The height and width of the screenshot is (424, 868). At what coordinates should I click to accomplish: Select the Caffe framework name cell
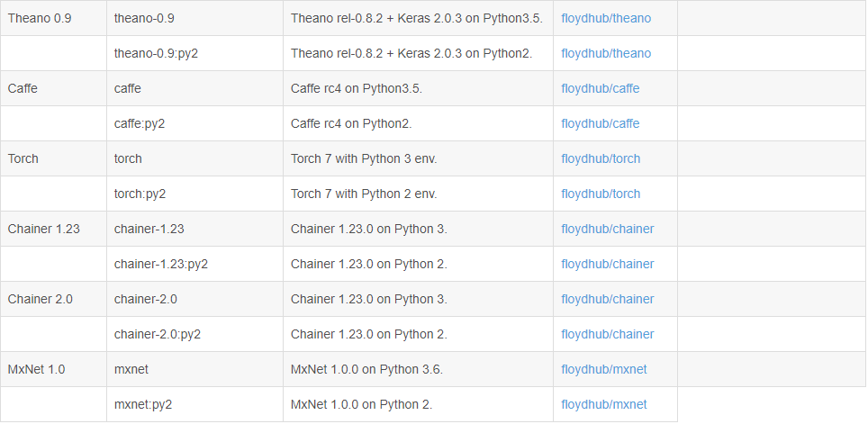point(23,88)
